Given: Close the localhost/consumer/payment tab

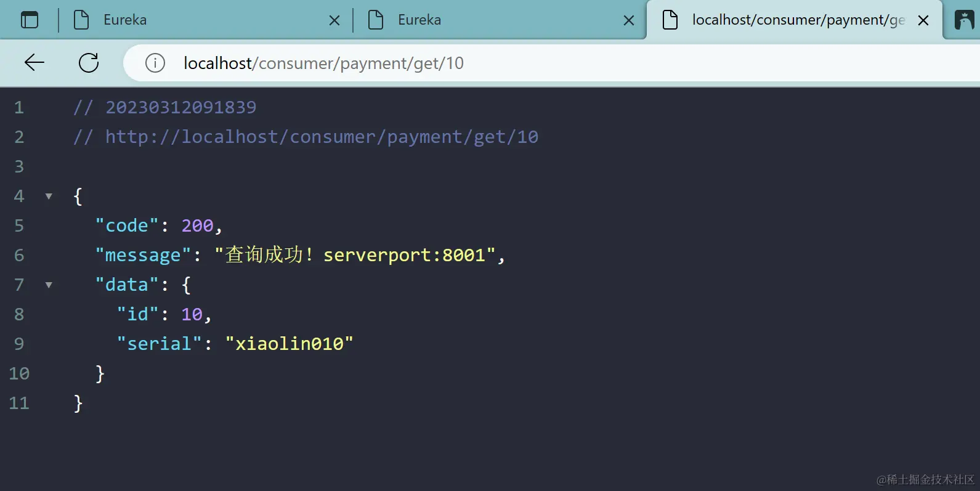Looking at the screenshot, I should pos(923,20).
